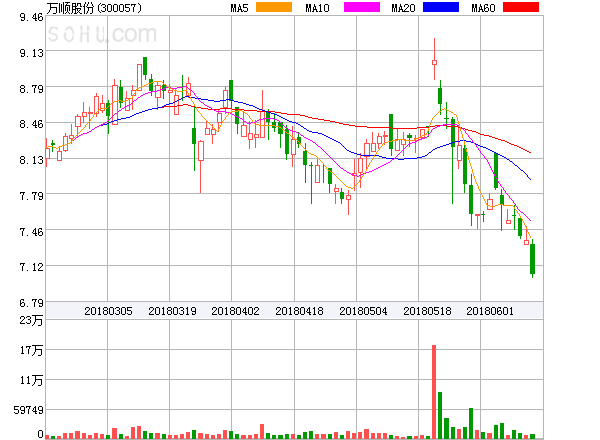Click the 20180402 date label
Viewport: 600px width, 440px height.
pos(235,311)
